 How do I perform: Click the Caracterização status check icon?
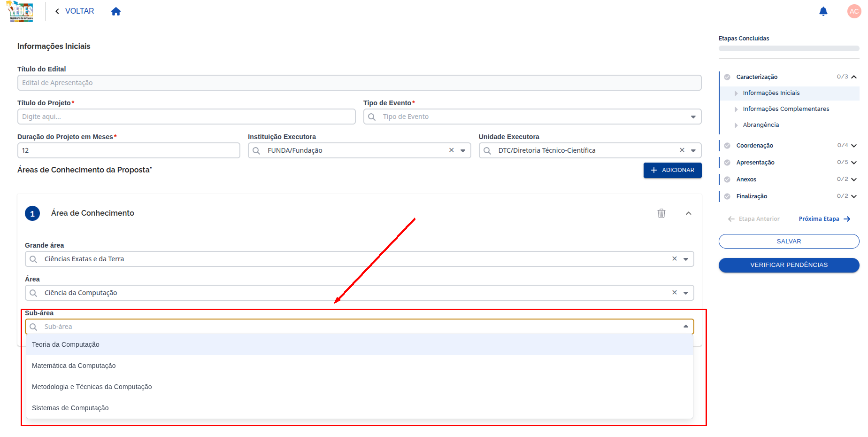click(x=727, y=77)
